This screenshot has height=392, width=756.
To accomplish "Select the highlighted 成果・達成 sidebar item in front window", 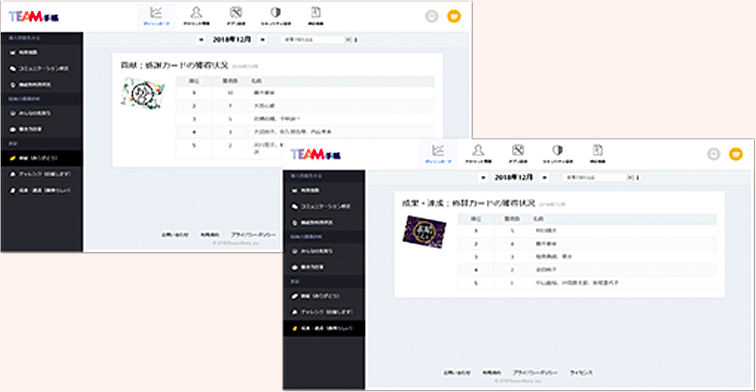I will [324, 328].
